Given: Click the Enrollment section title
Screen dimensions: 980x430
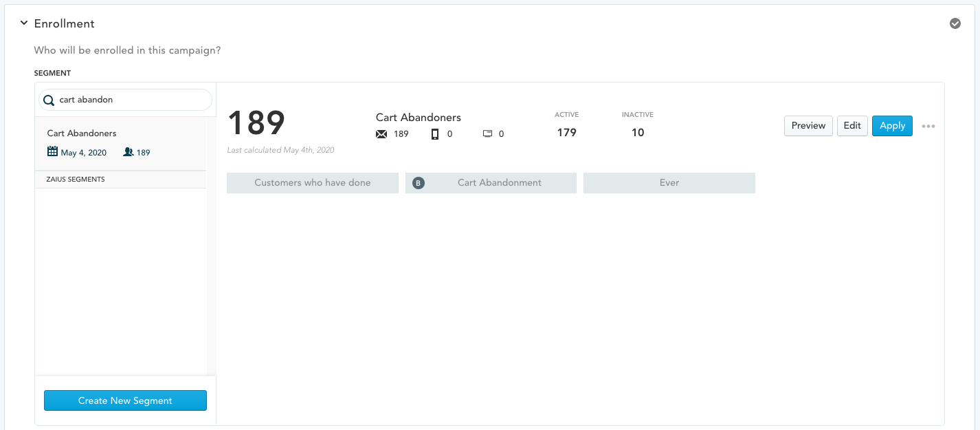Looking at the screenshot, I should tap(65, 23).
